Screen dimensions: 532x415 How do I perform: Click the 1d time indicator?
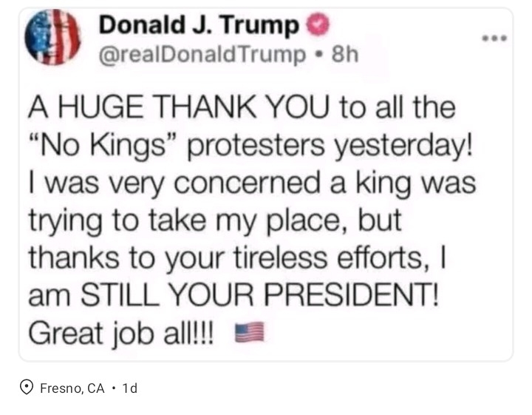129,388
